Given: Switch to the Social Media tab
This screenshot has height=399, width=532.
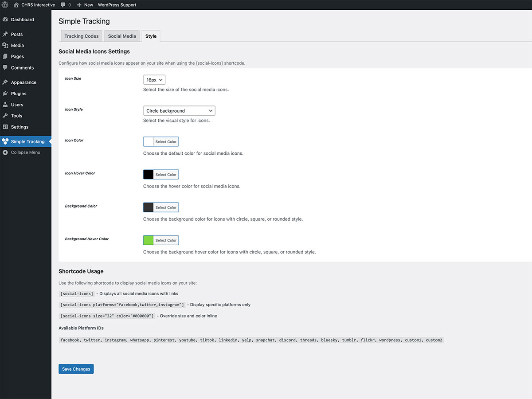Looking at the screenshot, I should point(122,36).
